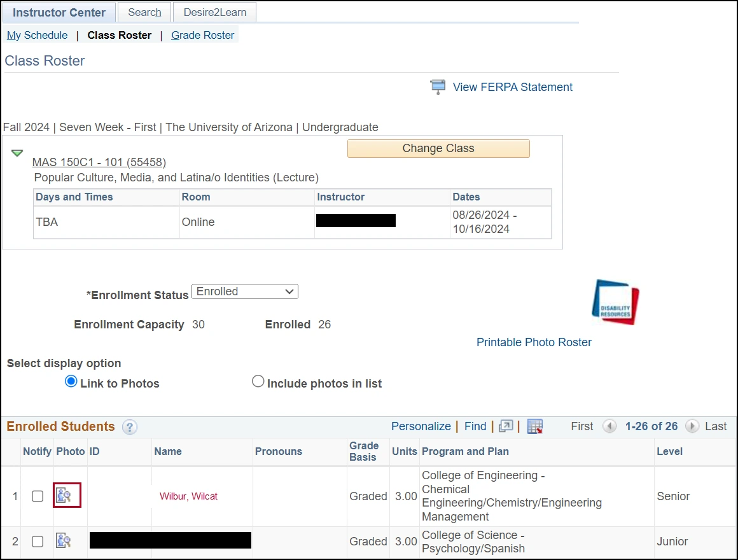The width and height of the screenshot is (738, 560).
Task: Sort by the Level column header
Action: coord(669,451)
